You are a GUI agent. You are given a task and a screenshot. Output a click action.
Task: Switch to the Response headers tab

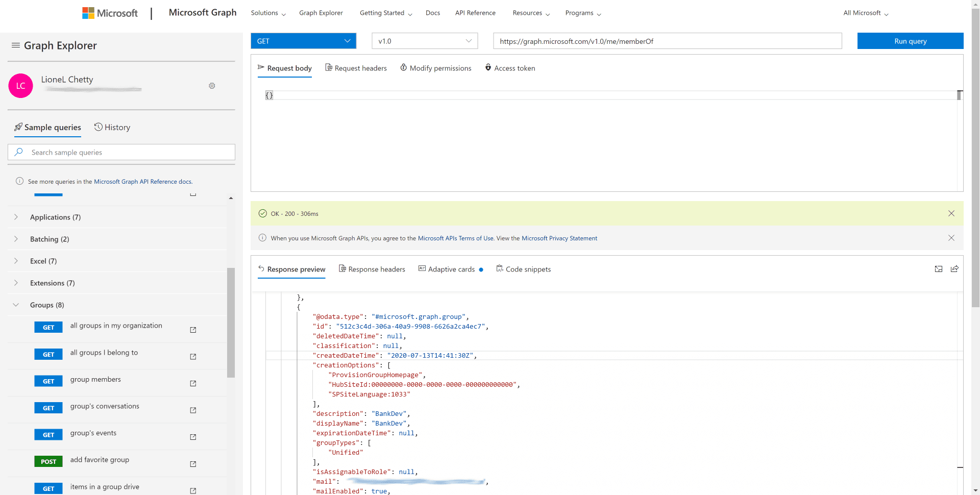pyautogui.click(x=372, y=269)
